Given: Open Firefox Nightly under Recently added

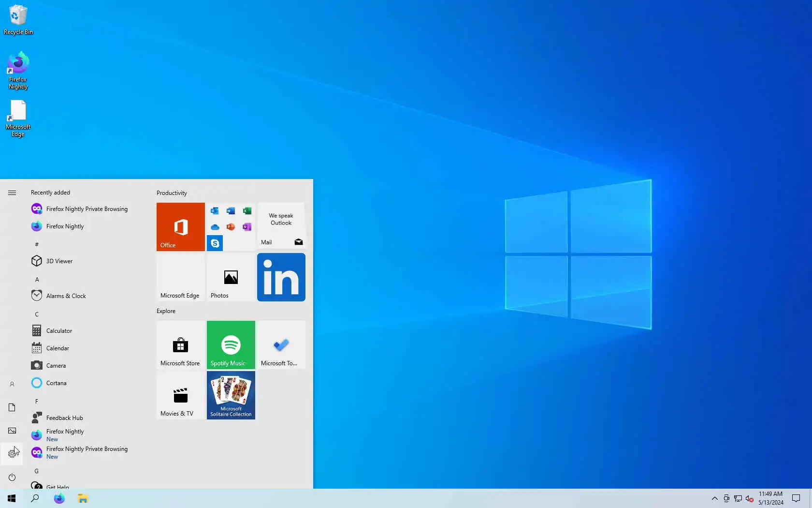Looking at the screenshot, I should [x=87, y=226].
